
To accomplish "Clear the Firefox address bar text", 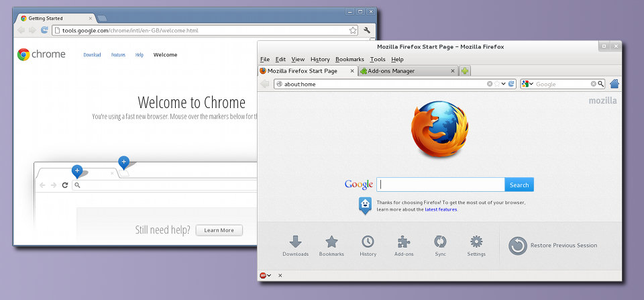I will (490, 84).
